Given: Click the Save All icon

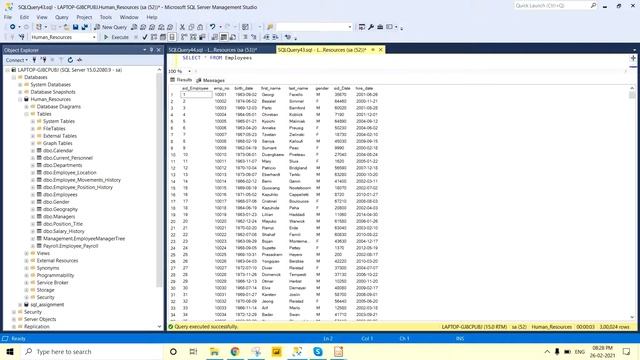Looking at the screenshot, I should pos(84,27).
